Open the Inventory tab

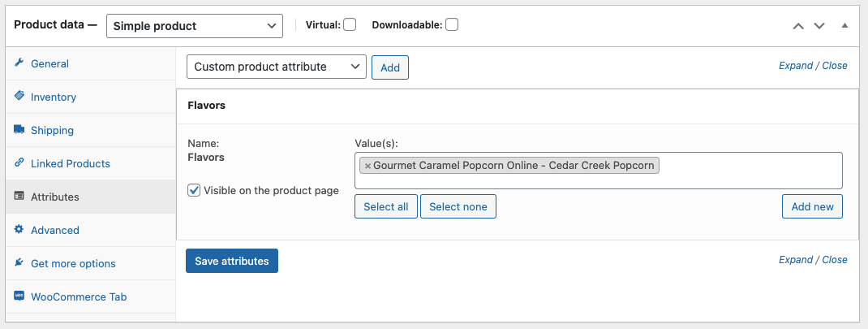(54, 97)
